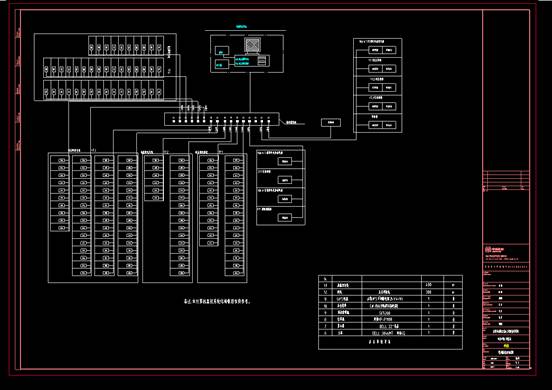
Task: Select the yellow highlighted text in title block
Action: pos(506,346)
